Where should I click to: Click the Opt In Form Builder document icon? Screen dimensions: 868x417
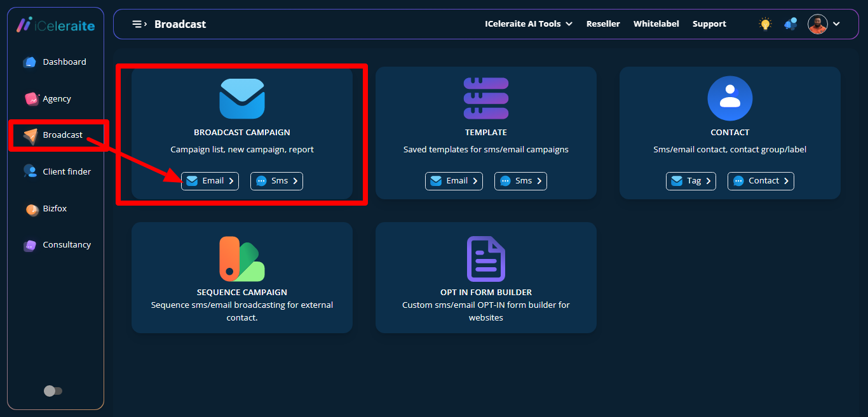[x=485, y=259]
